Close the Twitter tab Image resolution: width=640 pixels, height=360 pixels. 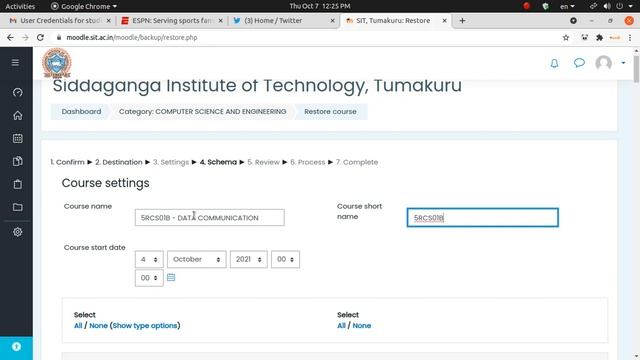(x=333, y=20)
